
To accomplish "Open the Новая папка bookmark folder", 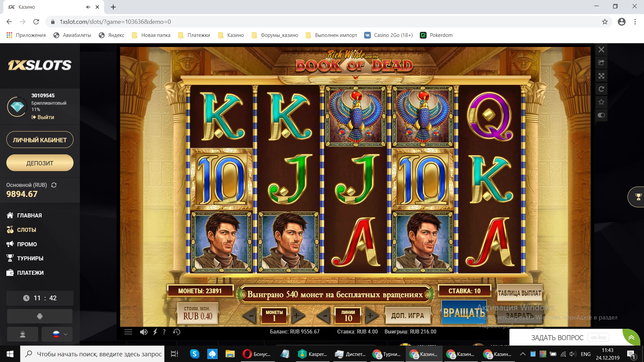I will pos(151,35).
